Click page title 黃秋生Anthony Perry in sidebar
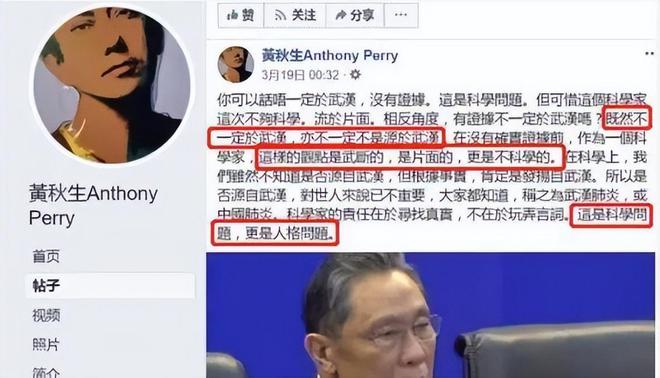Viewport: 660px width, 378px height. pos(93,205)
